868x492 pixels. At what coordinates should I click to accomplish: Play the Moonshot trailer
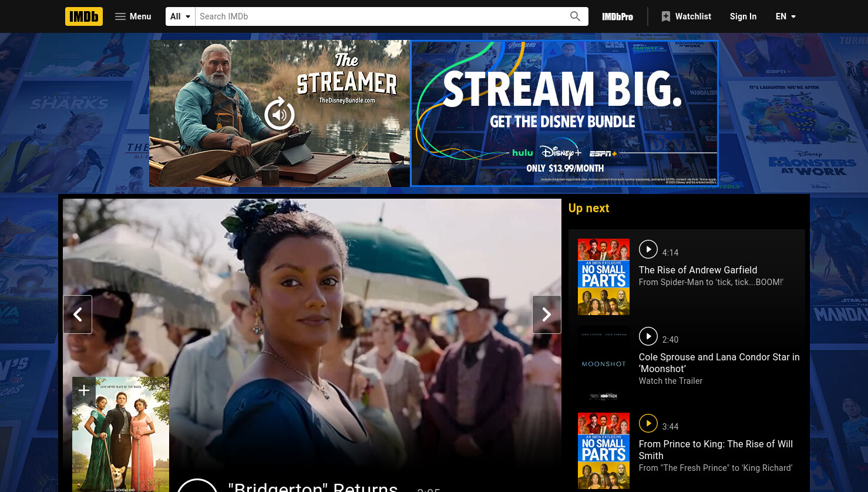[x=648, y=336]
